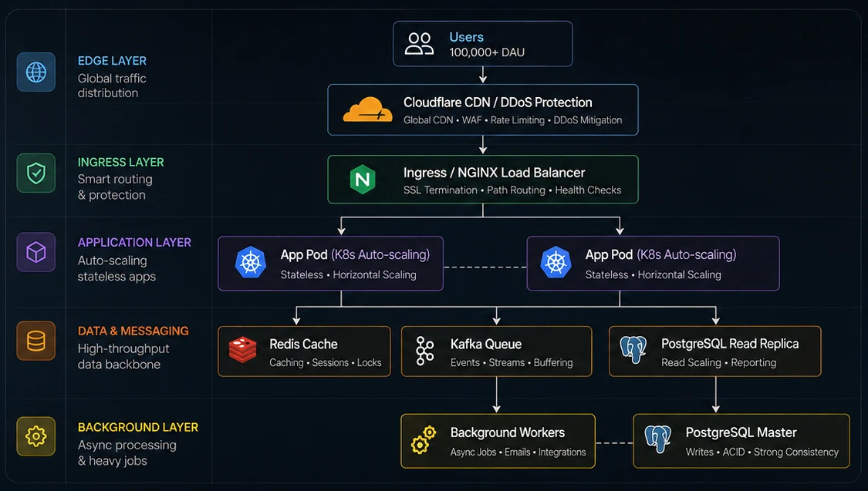Image resolution: width=868 pixels, height=491 pixels.
Task: Click "Cloudflare CDN / DDoS Protection" title
Action: click(498, 103)
